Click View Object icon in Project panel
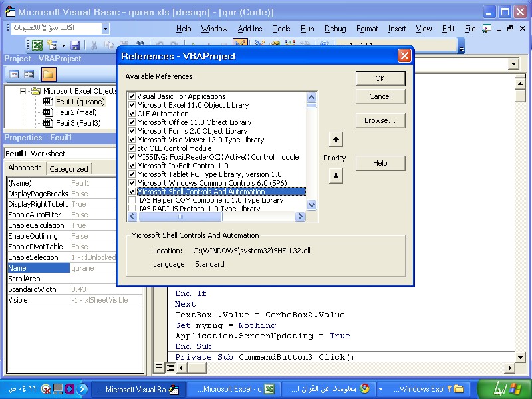532x399 pixels. pos(29,74)
